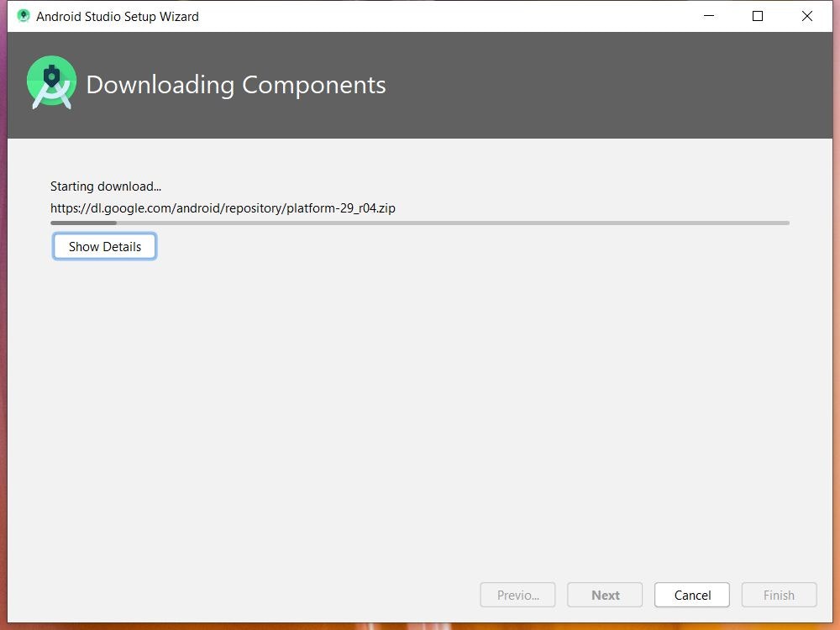Click the Android Studio Setup Wizard title
The height and width of the screenshot is (630, 840).
click(118, 17)
